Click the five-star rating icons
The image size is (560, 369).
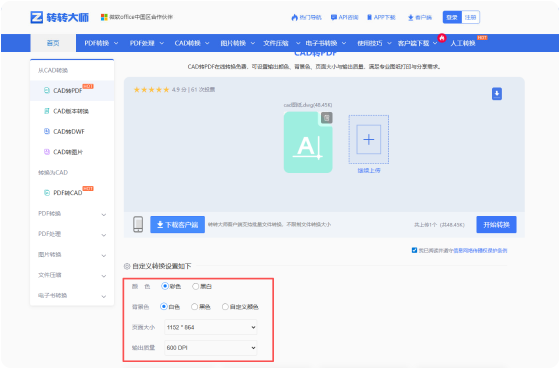151,90
